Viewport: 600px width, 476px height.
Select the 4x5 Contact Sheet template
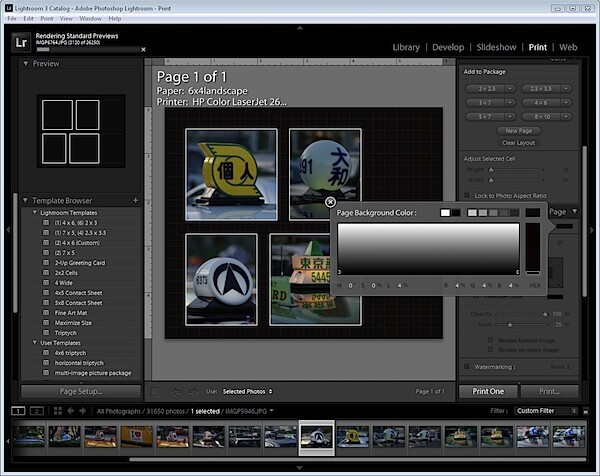(78, 293)
